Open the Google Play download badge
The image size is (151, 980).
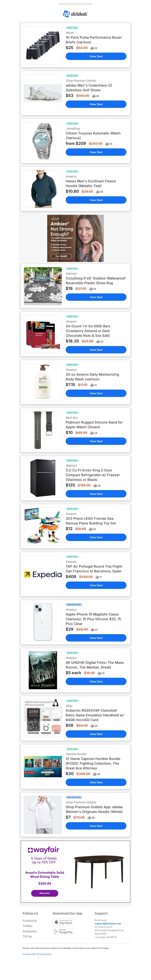point(63,931)
